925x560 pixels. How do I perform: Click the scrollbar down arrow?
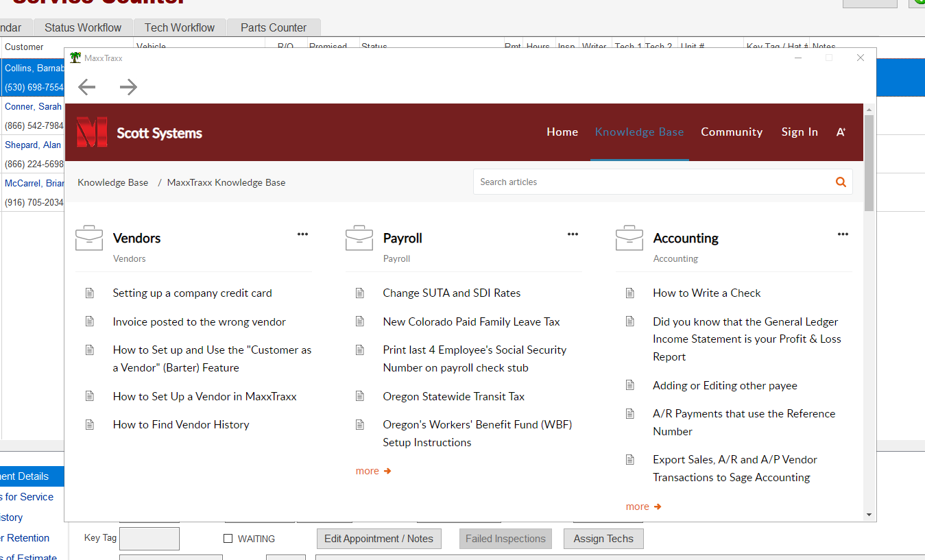(869, 515)
